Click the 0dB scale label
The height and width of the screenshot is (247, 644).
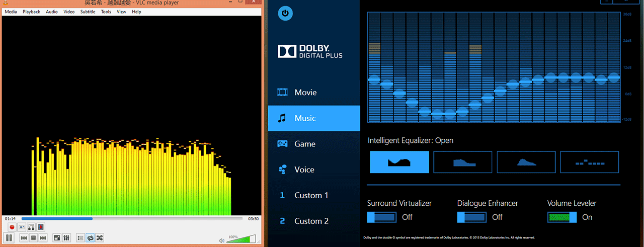pyautogui.click(x=627, y=94)
